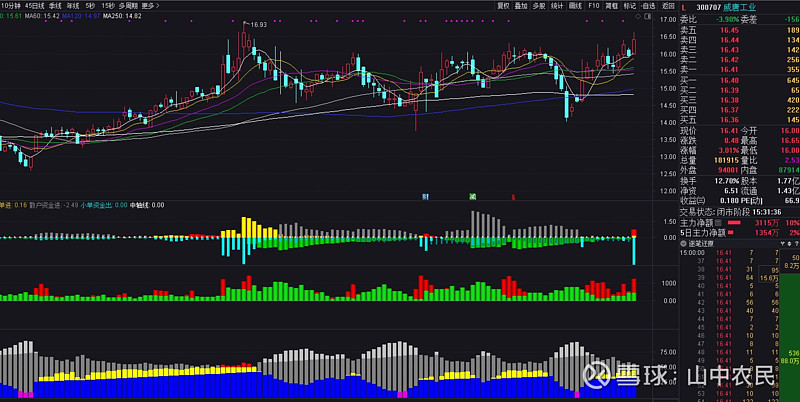Viewport: 800px width, 402px height.
Task: Open the 多股 multi-stock view
Action: pyautogui.click(x=539, y=6)
